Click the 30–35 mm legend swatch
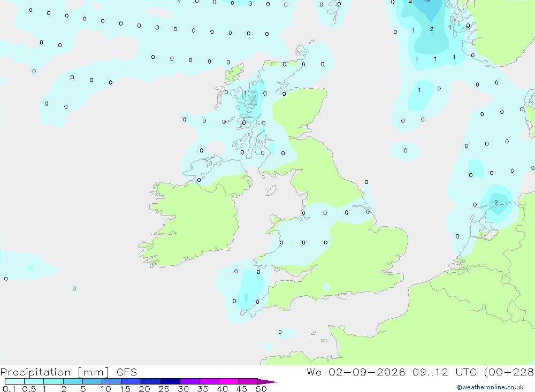This screenshot has width=535, height=392. tap(190, 381)
